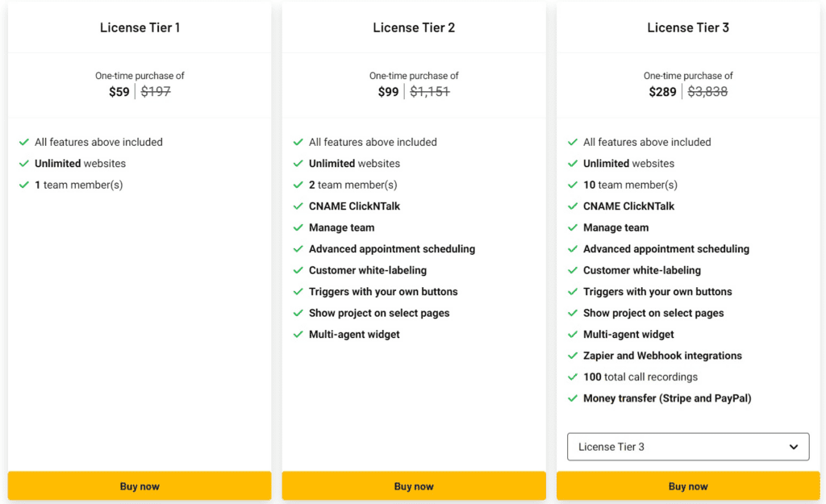
Task: Click checkmark next to Tier 2 CNAME ClickNTalk
Action: [x=298, y=206]
